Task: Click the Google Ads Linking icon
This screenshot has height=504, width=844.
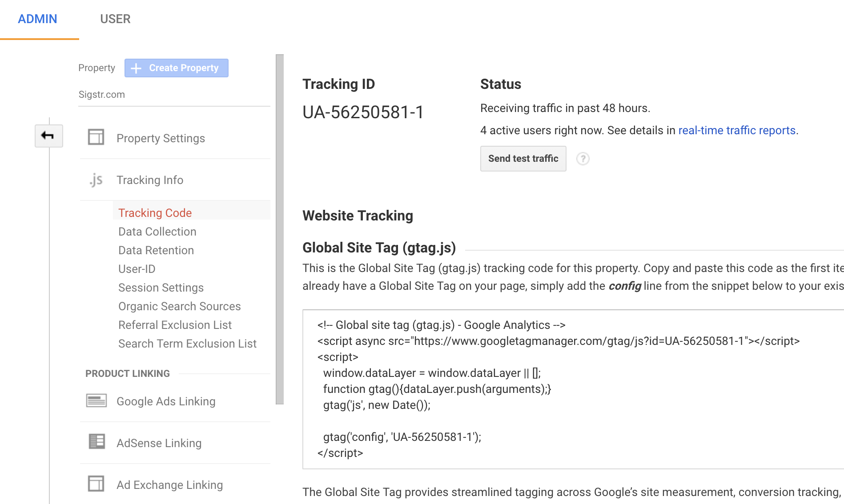Action: (x=96, y=401)
